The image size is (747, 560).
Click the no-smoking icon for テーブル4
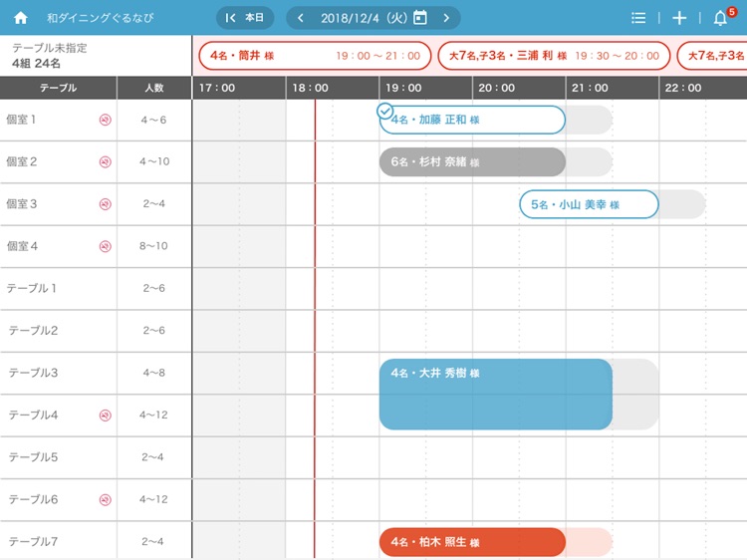106,416
